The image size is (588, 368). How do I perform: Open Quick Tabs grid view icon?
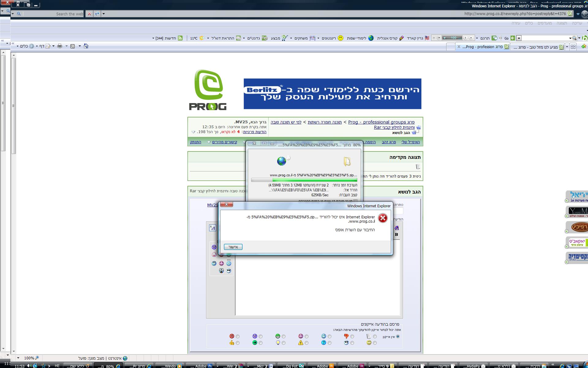[x=573, y=47]
